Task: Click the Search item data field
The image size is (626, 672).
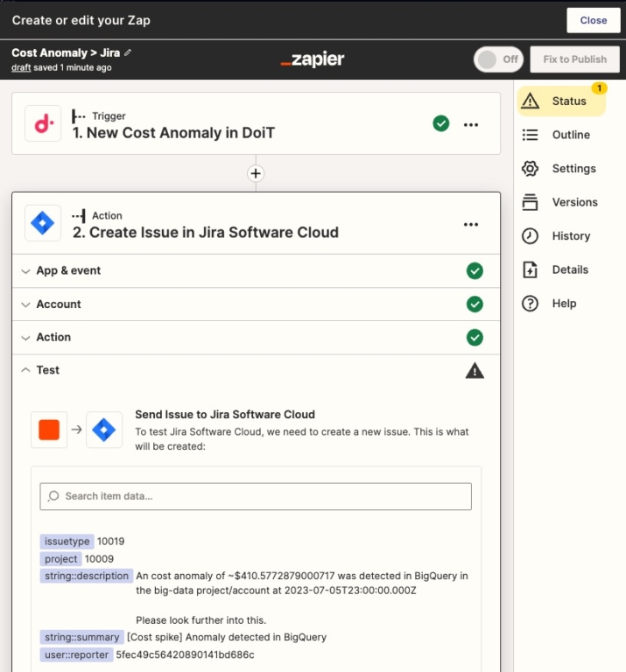Action: (256, 496)
